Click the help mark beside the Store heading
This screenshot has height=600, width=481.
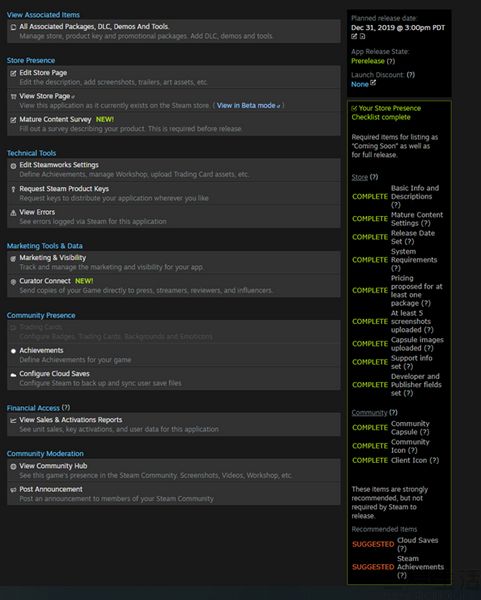pos(374,177)
